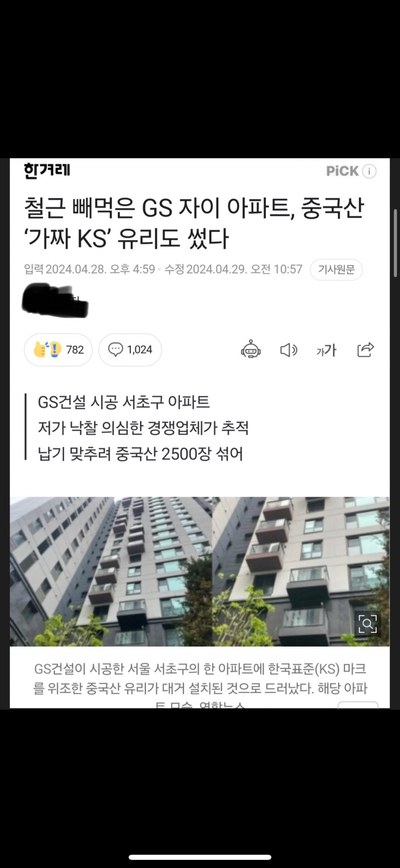The image size is (400, 868).
Task: Enlarge the image with the magnifier icon
Action: pos(367,624)
